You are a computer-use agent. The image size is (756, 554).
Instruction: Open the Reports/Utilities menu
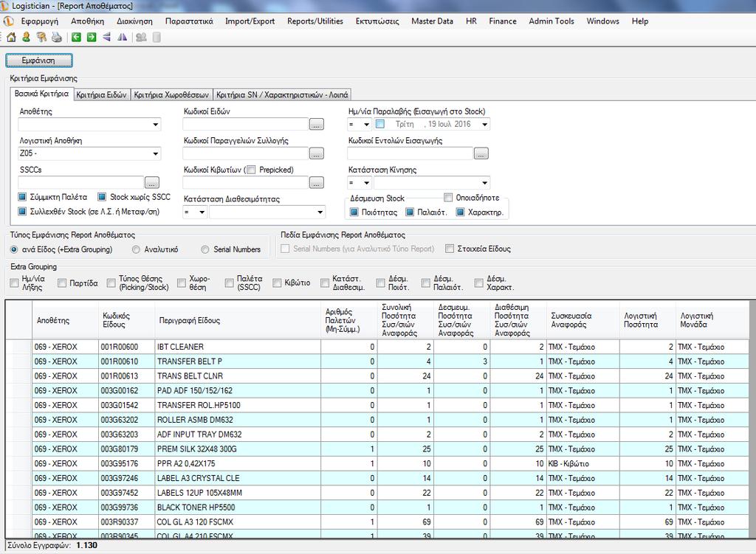coord(315,21)
